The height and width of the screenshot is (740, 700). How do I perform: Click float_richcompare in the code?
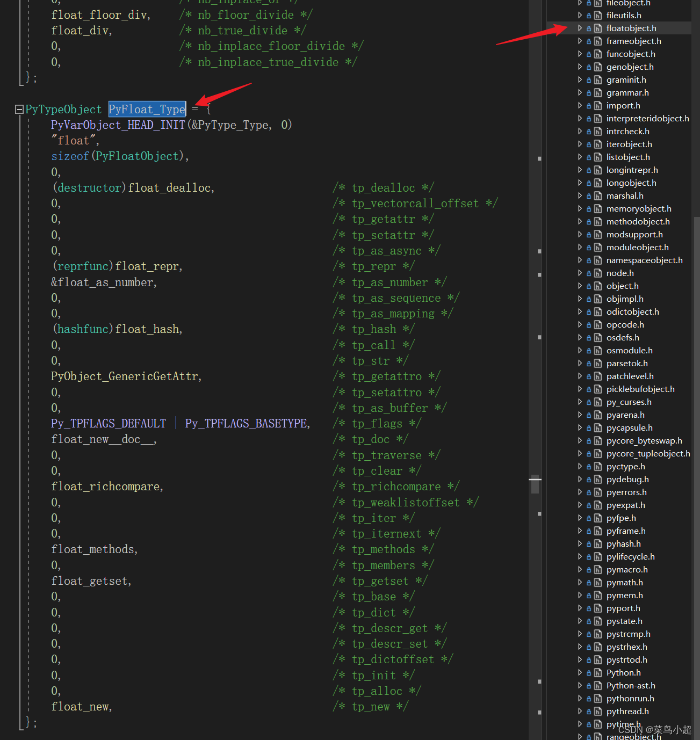107,487
